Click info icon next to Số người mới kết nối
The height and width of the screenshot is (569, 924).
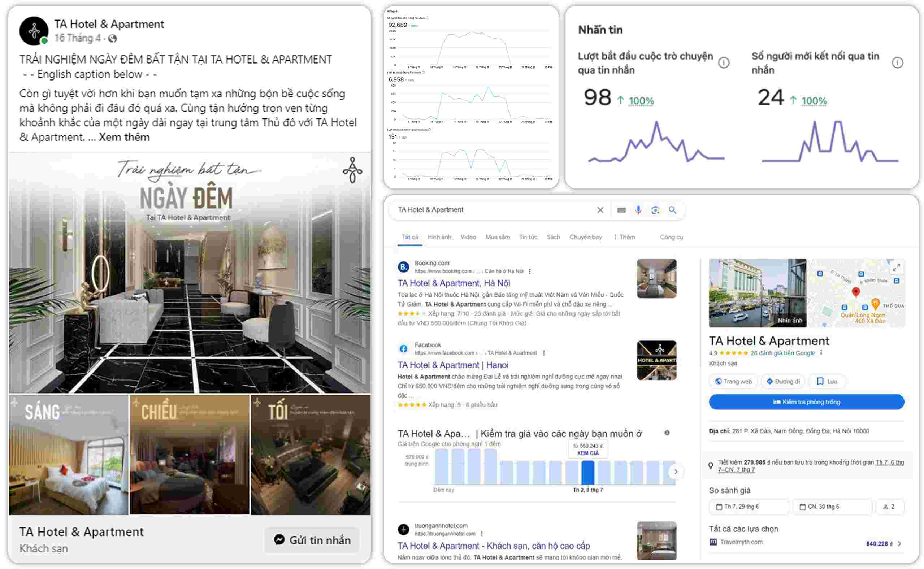pyautogui.click(x=897, y=62)
